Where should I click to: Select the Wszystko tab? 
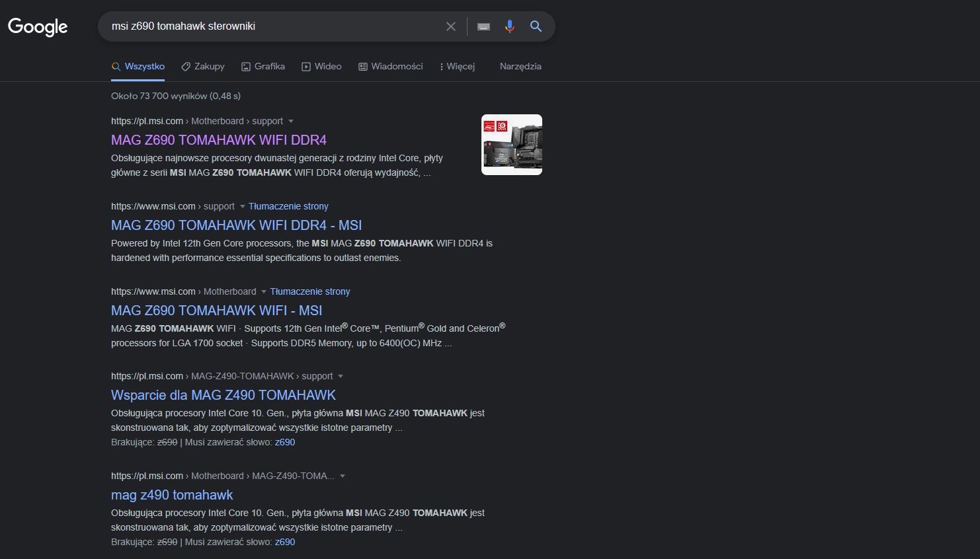(x=138, y=66)
